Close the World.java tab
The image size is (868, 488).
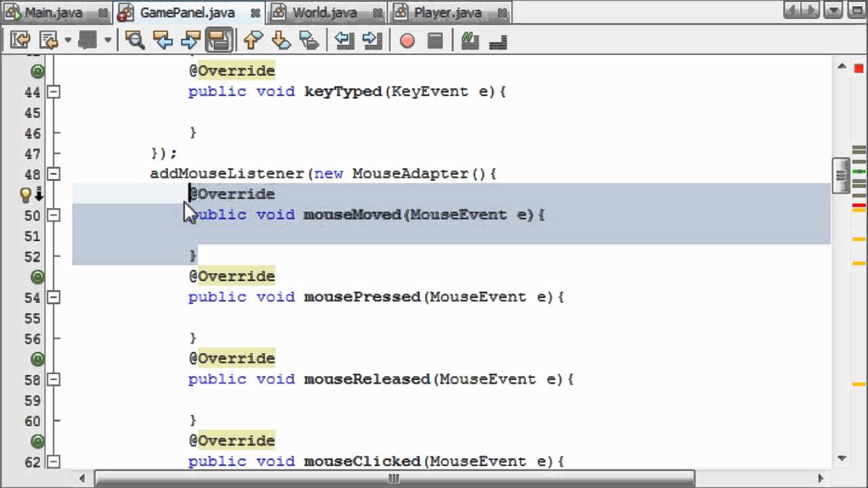click(x=376, y=13)
